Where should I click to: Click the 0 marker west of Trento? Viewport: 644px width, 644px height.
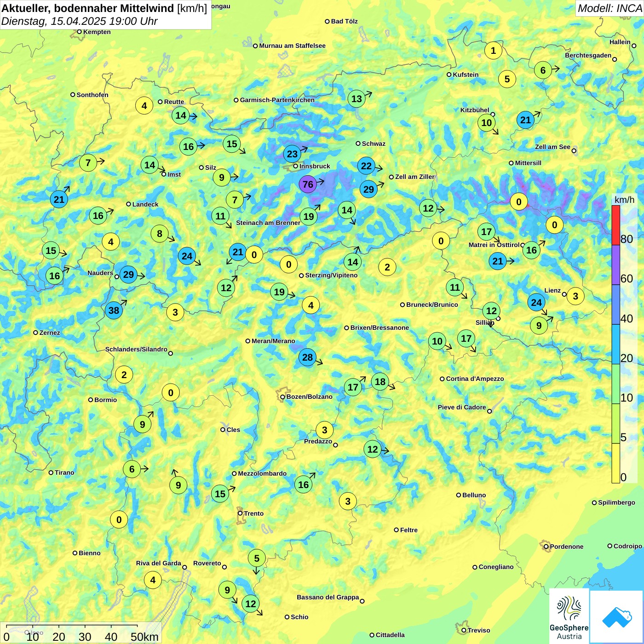click(119, 520)
